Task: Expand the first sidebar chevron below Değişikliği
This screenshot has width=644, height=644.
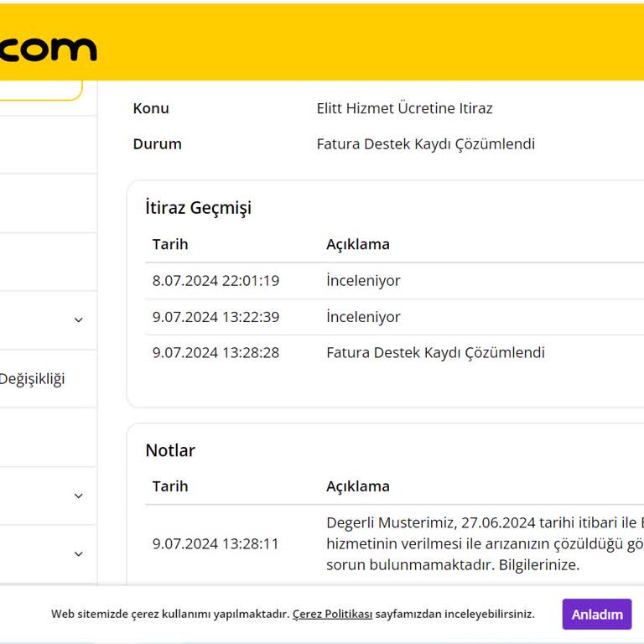Action: (79, 496)
